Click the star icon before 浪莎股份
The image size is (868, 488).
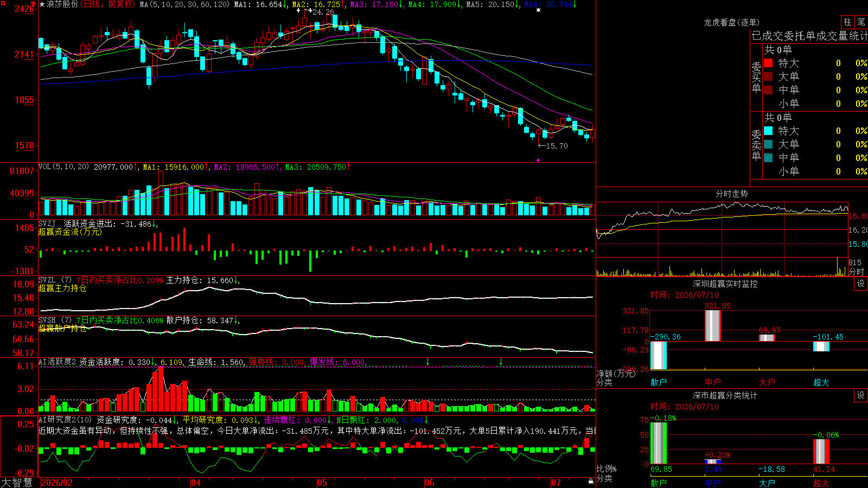[42, 4]
